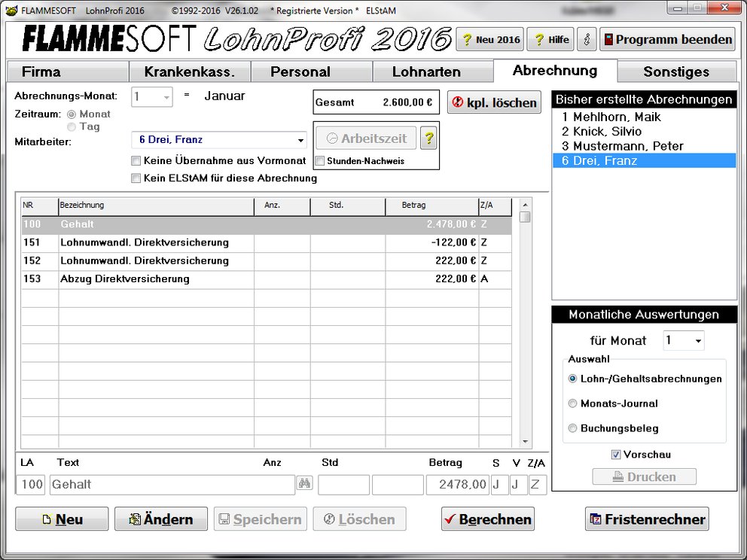Select Mustermann, Peter in the list
This screenshot has width=747, height=560.
click(644, 146)
